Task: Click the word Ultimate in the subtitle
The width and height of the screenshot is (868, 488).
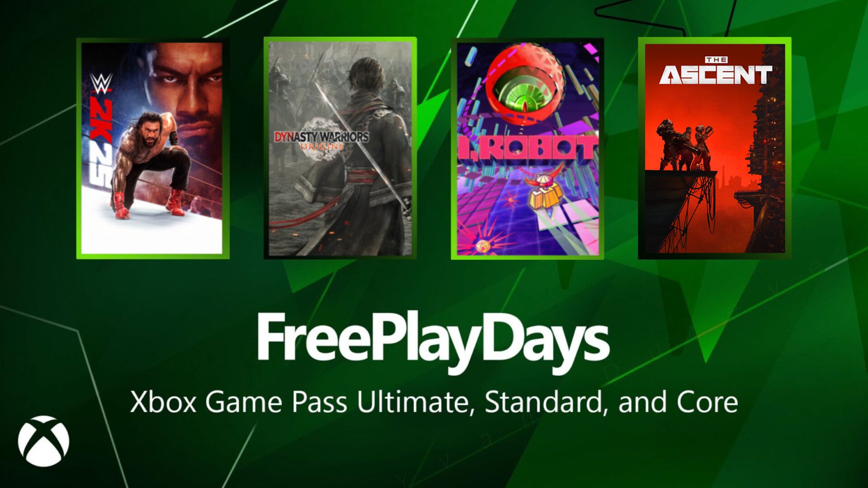Action: pos(415,402)
